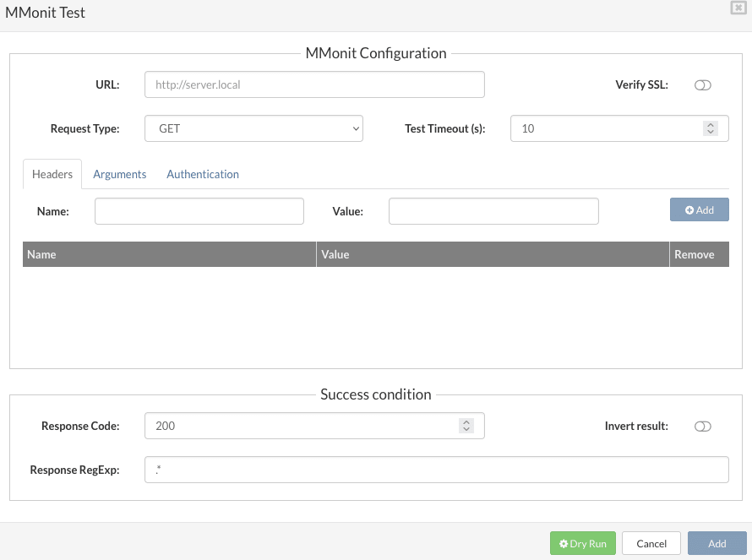Switch to the Arguments tab
The height and width of the screenshot is (560, 752).
[119, 174]
